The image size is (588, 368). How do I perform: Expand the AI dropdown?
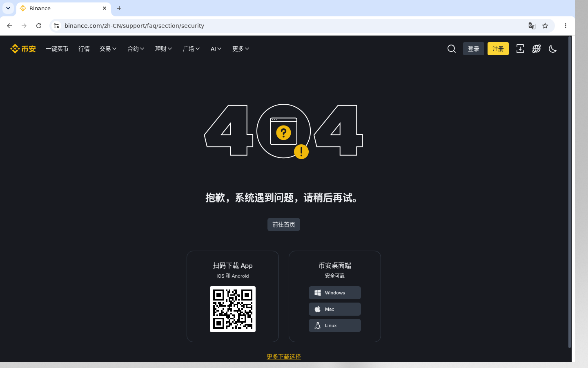point(216,49)
